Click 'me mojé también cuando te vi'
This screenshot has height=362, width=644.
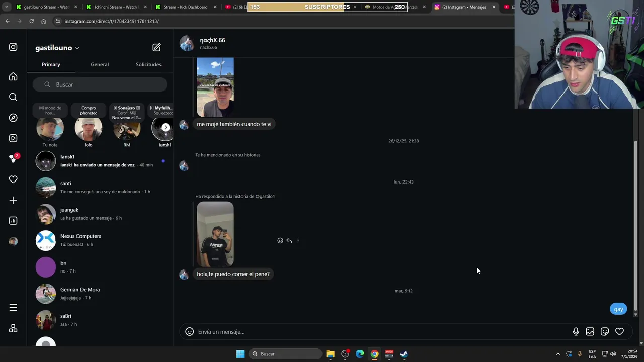click(234, 124)
